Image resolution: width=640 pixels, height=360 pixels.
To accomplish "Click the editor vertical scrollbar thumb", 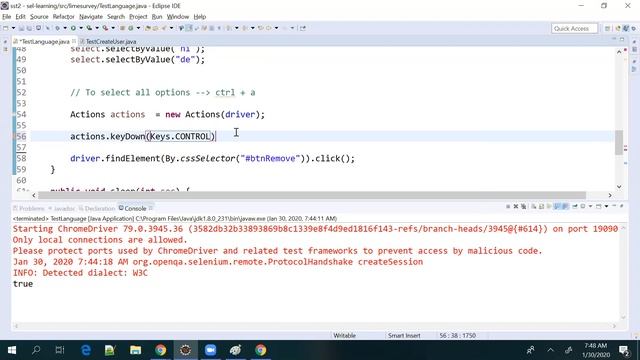I will tap(619, 142).
